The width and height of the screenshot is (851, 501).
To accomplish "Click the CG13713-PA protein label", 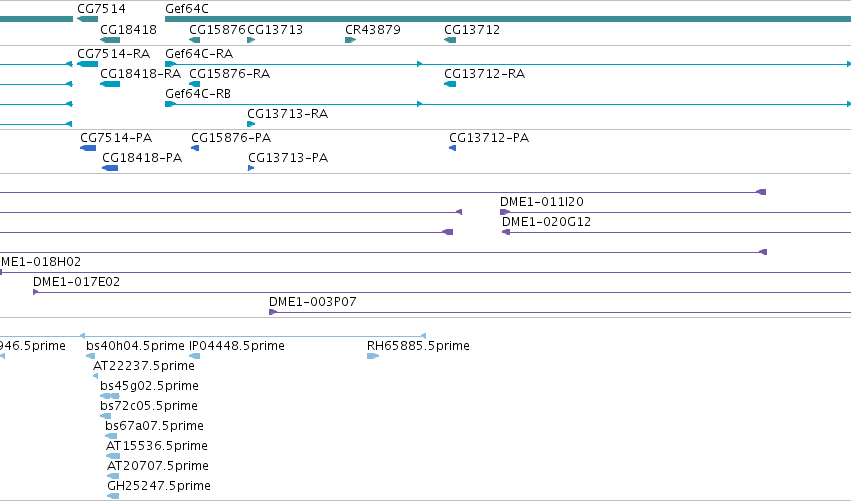I will (x=288, y=157).
